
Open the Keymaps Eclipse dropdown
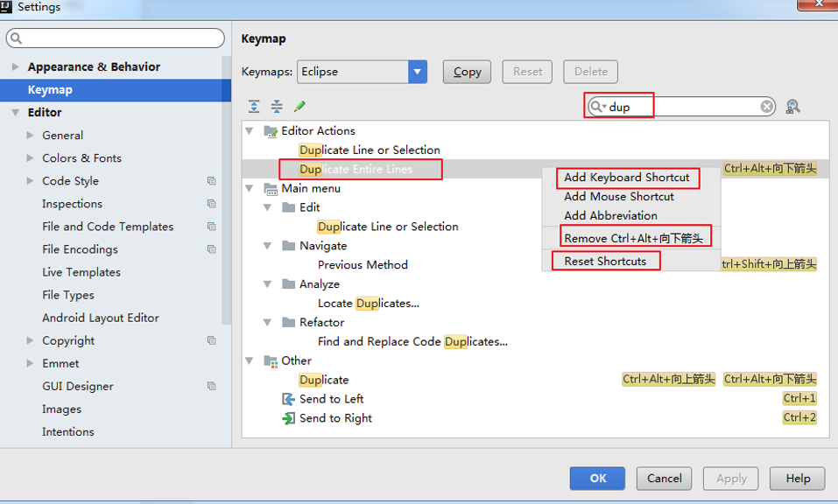click(x=418, y=72)
